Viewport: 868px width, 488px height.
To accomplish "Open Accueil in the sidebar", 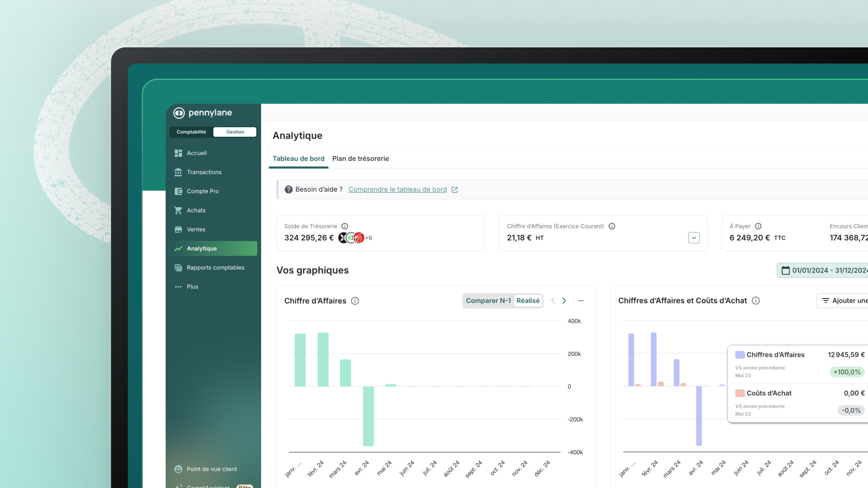I will (213, 153).
